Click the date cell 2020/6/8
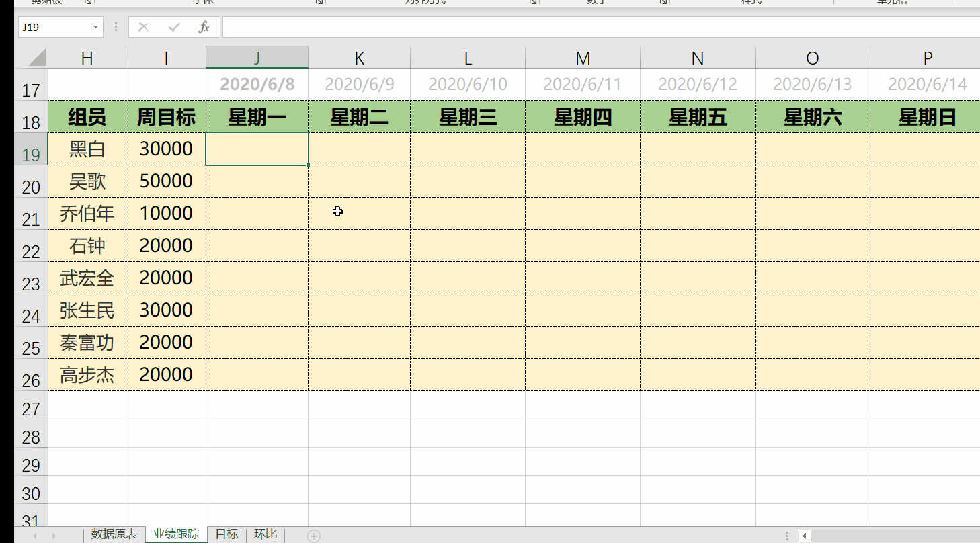Screen dimensions: 980x543 pos(257,85)
